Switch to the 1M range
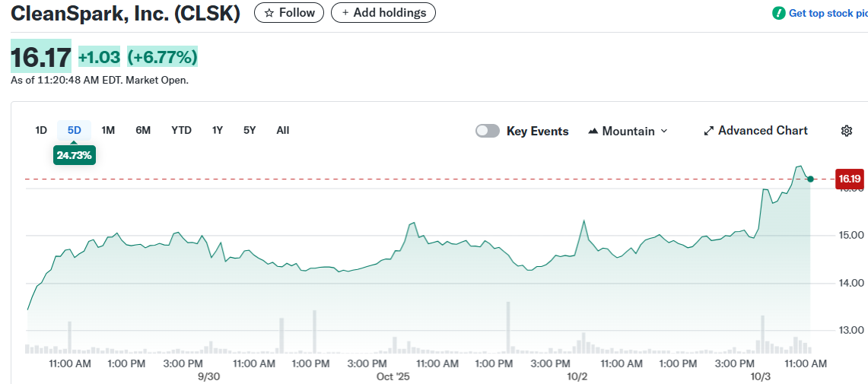The width and height of the screenshot is (868, 384). (108, 130)
